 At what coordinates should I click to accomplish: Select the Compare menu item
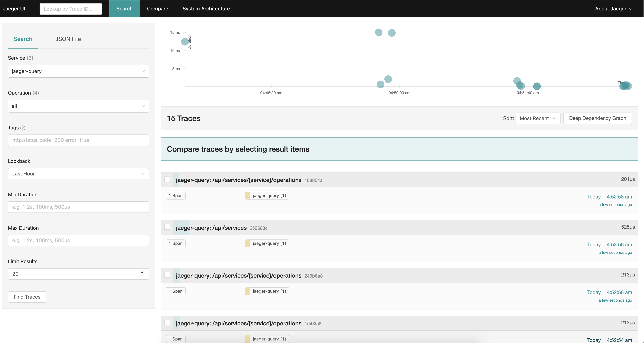[x=158, y=8]
